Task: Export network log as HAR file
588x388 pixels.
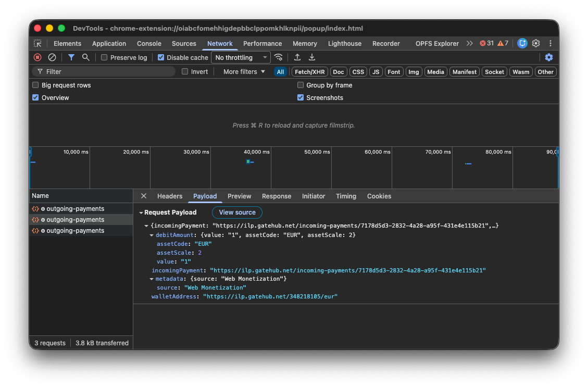Action: tap(311, 57)
